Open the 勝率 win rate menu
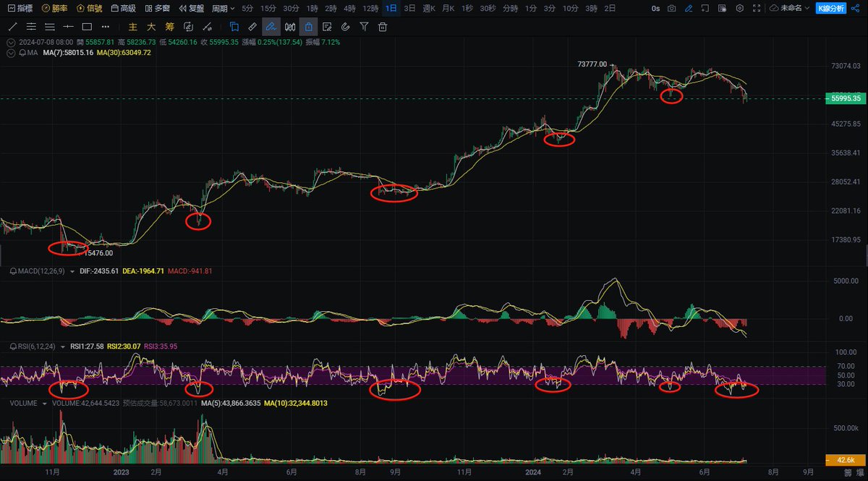This screenshot has height=481, width=868. click(x=55, y=8)
